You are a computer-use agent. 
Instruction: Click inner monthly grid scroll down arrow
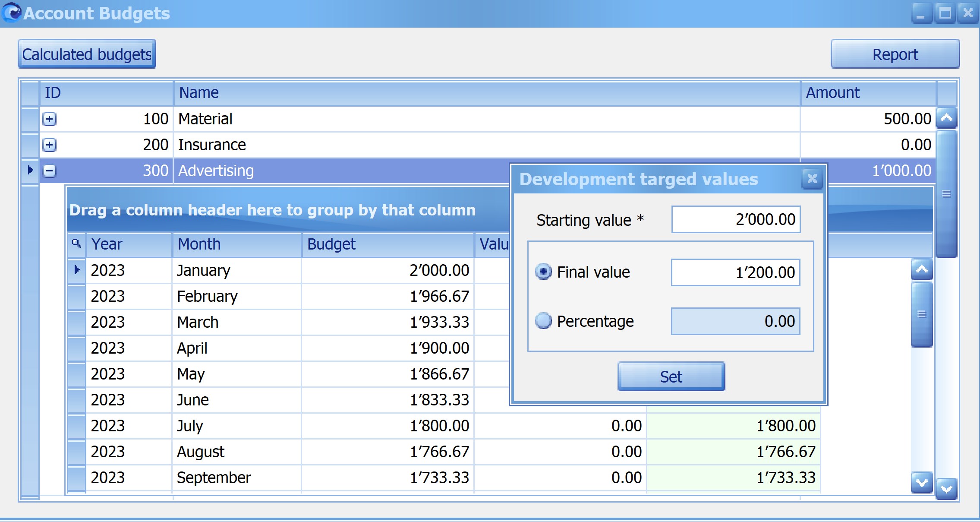(922, 482)
